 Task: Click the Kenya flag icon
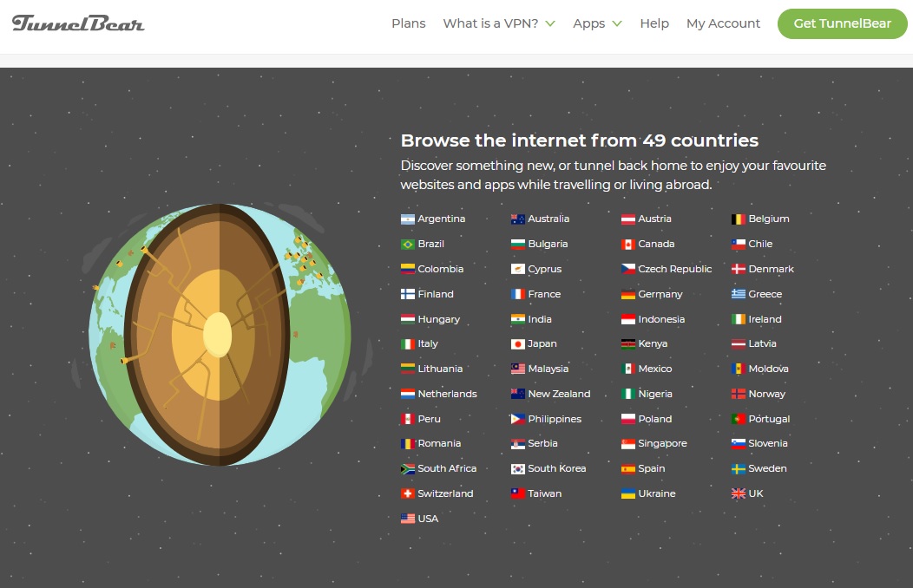click(628, 344)
